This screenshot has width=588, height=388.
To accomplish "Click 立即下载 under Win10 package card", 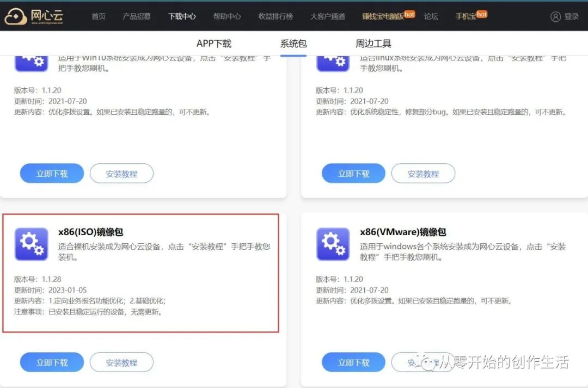I will [x=52, y=174].
